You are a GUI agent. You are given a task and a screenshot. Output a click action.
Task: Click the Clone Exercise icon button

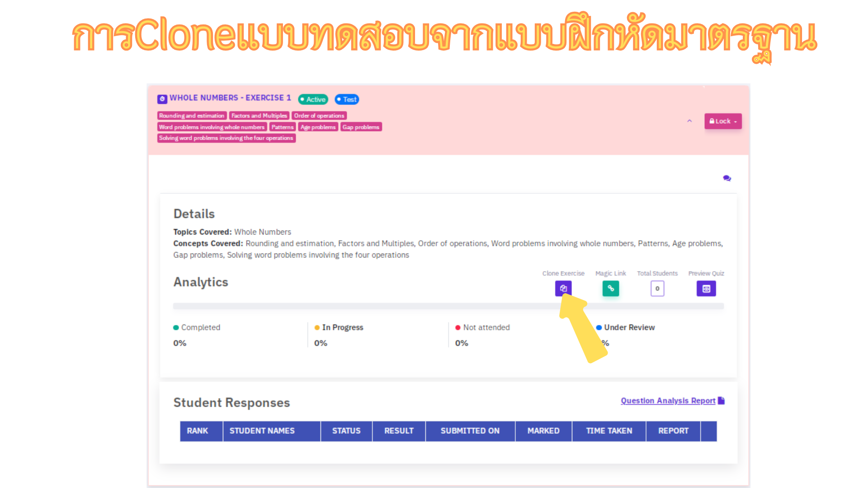[x=563, y=288]
